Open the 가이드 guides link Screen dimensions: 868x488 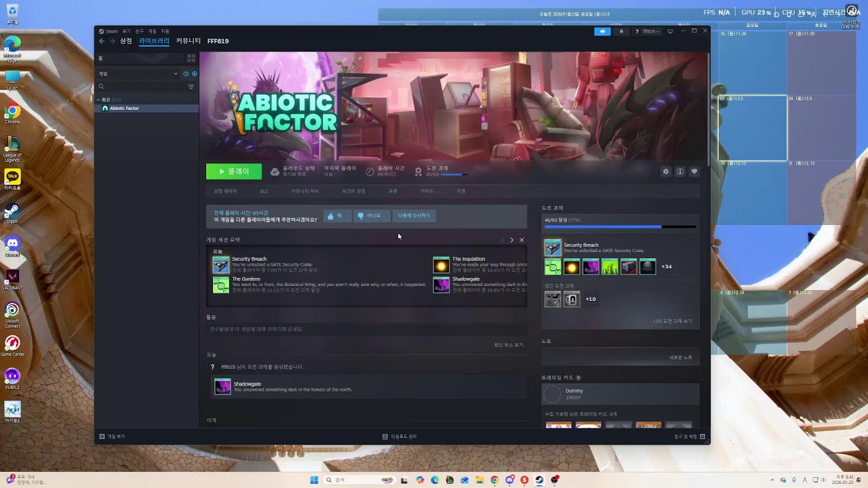pos(427,191)
